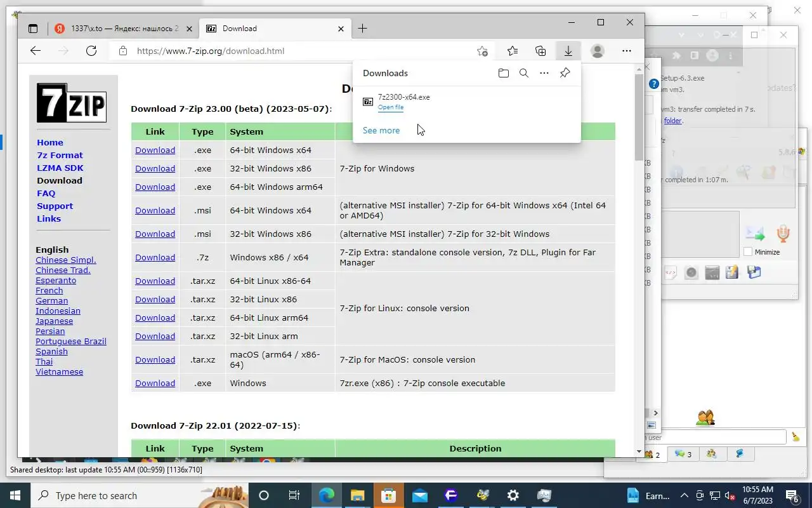
Task: View site information via the lock icon
Action: (x=123, y=51)
